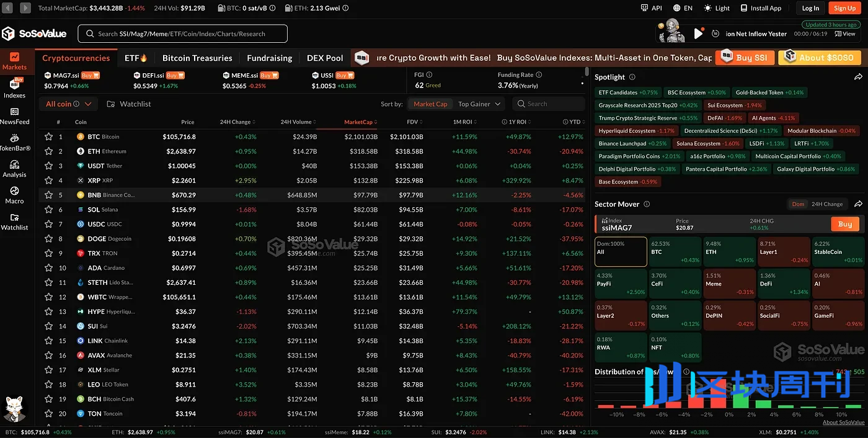The width and height of the screenshot is (868, 438).
Task: Open the API link in the header
Action: coord(652,8)
